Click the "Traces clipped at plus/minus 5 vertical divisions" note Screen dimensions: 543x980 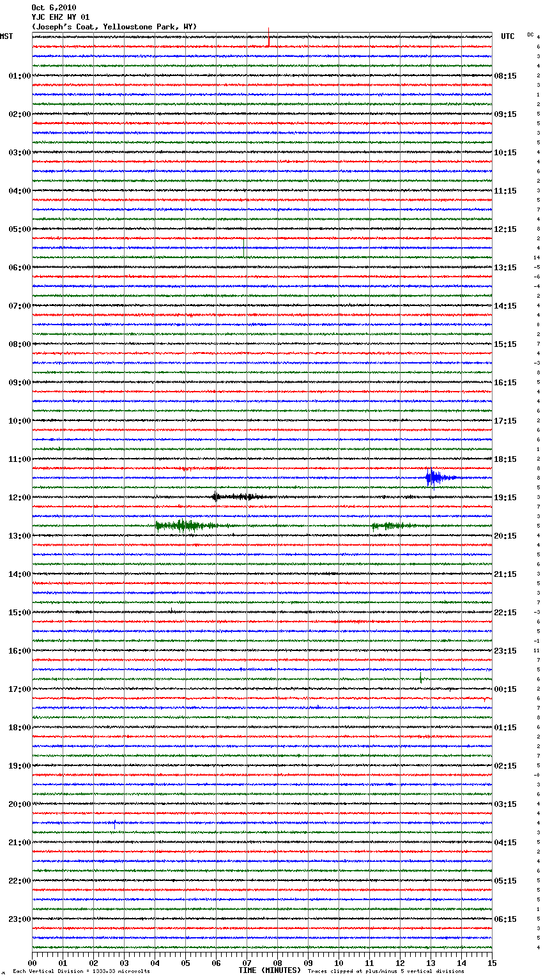(x=386, y=972)
